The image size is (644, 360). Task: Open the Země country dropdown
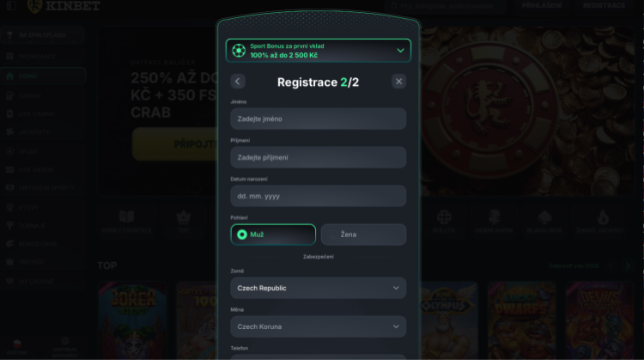click(319, 288)
